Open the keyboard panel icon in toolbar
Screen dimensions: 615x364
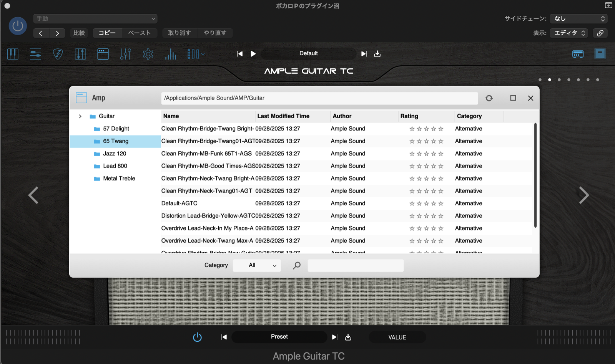(13, 54)
